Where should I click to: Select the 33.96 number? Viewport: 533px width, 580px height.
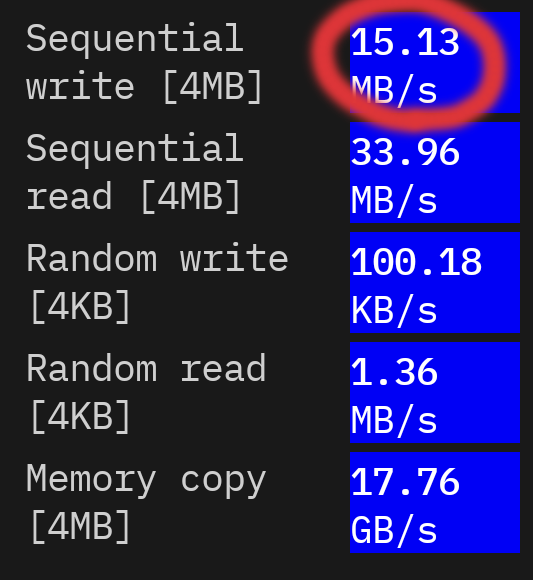[x=405, y=152]
